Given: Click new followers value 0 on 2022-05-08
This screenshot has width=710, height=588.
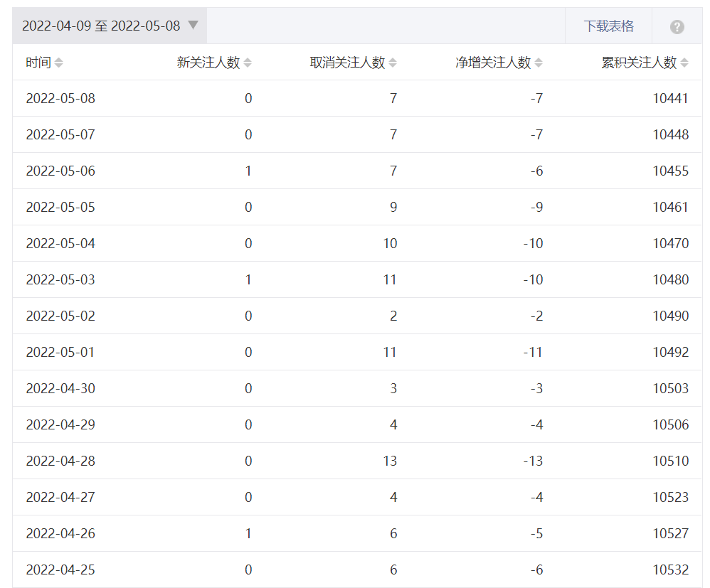Looking at the screenshot, I should point(248,98).
